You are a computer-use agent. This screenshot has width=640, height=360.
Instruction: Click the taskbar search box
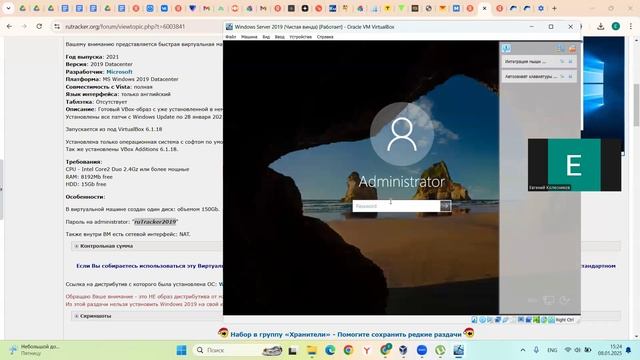[238, 350]
